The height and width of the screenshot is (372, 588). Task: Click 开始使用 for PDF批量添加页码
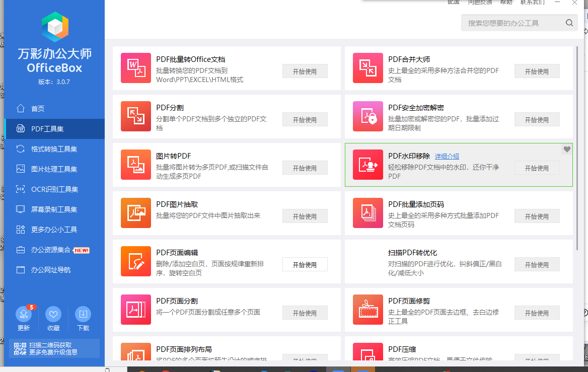(537, 216)
